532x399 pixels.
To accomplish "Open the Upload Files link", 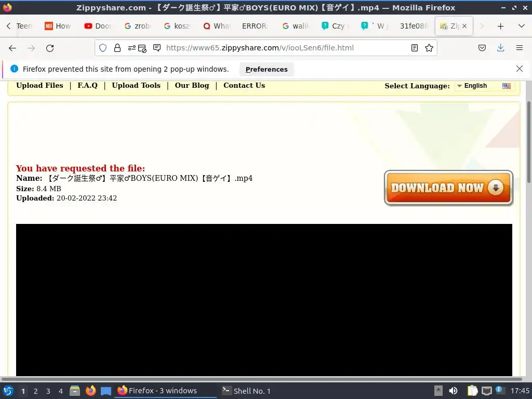I will click(x=39, y=86).
